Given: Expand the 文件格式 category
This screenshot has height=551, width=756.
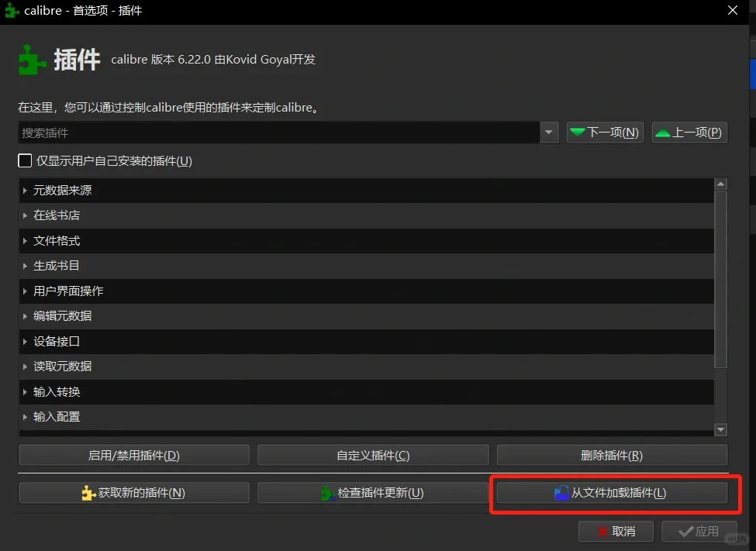Looking at the screenshot, I should [x=25, y=240].
